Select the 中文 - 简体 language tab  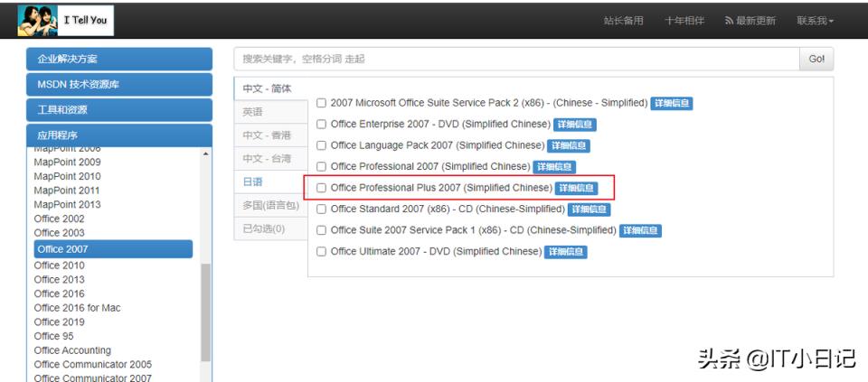[x=271, y=89]
